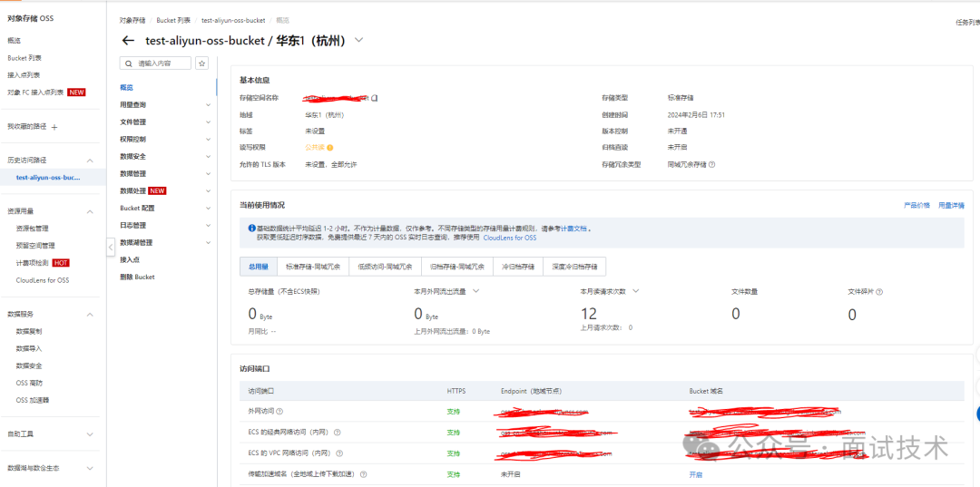The width and height of the screenshot is (980, 487).
Task: Expand 用量查询 in bucket menu
Action: coord(208,105)
